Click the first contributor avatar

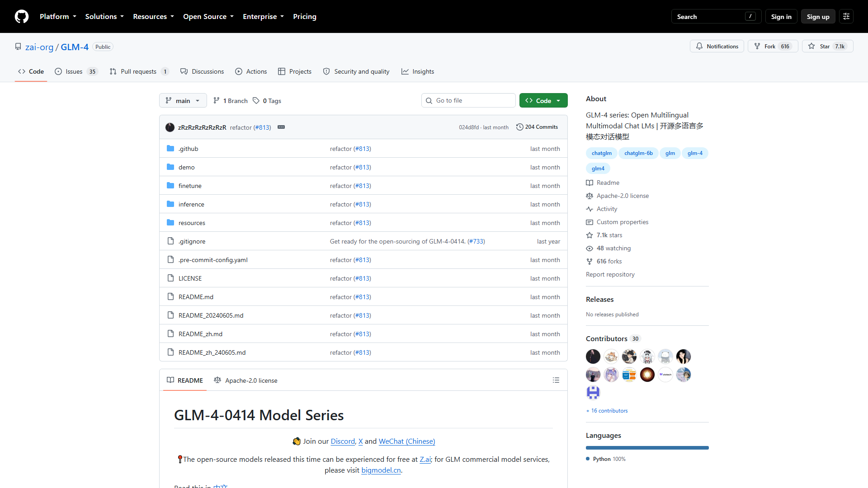(x=593, y=357)
